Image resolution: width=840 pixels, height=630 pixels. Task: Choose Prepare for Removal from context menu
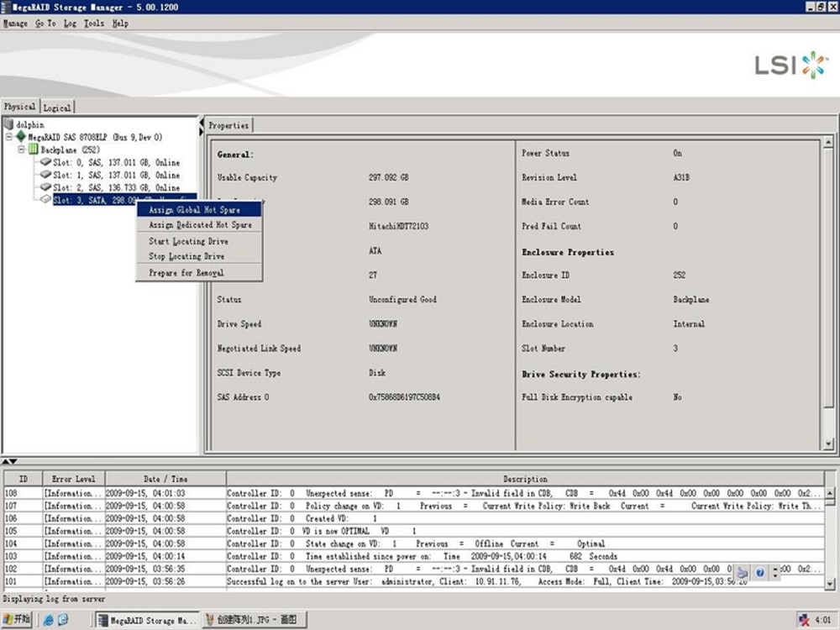pos(186,273)
